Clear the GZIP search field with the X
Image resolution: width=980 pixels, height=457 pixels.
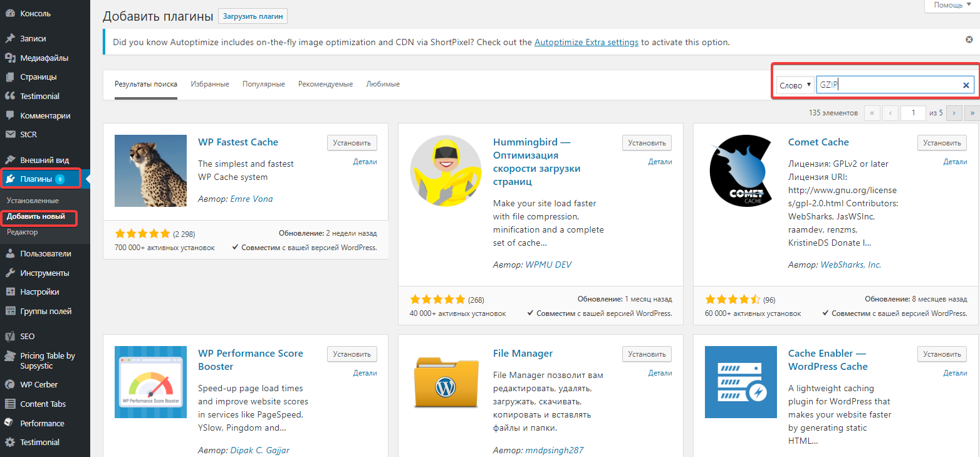pos(966,85)
